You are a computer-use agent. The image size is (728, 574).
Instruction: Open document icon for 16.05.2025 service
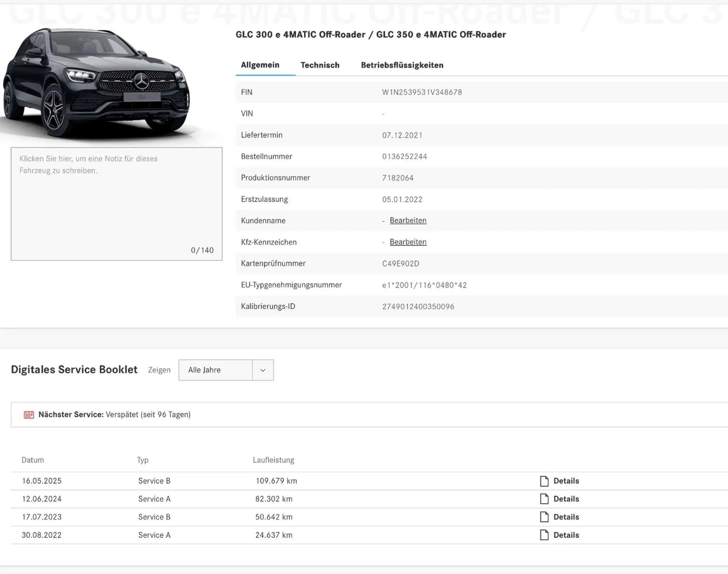544,481
